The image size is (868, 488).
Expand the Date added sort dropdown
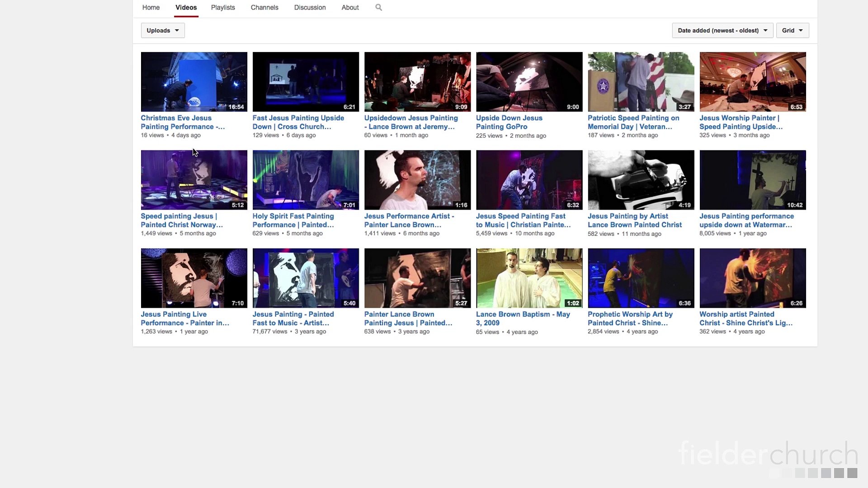point(722,30)
